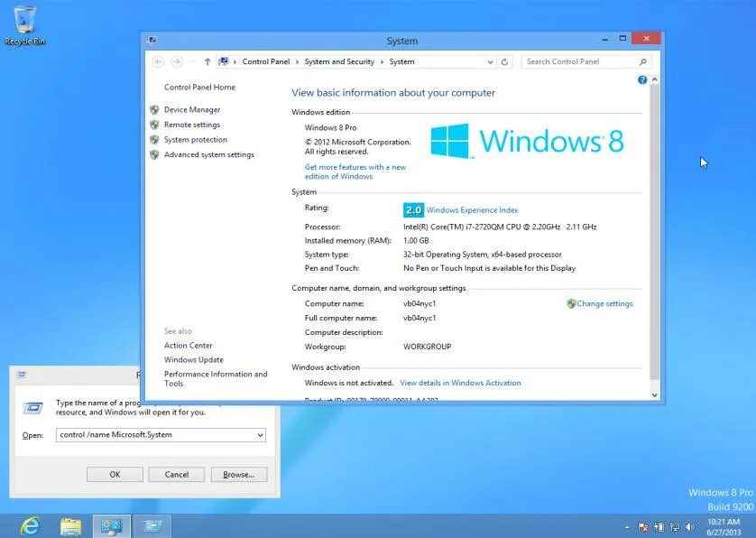Click the Windows 8 Pro edition text

pyautogui.click(x=331, y=128)
